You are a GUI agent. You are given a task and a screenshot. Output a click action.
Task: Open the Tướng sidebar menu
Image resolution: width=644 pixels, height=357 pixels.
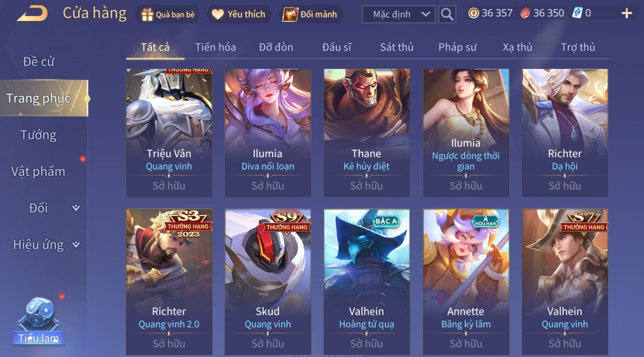[x=38, y=135]
